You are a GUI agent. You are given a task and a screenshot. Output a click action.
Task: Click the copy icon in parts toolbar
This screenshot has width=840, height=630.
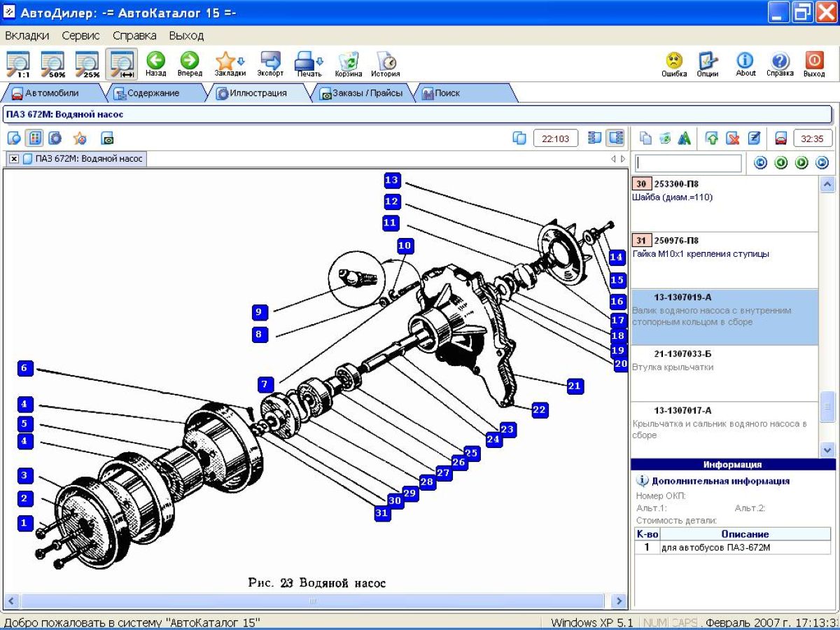[645, 138]
